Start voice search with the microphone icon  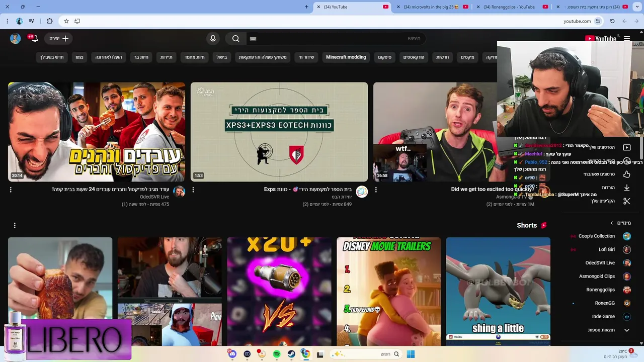[213, 38]
